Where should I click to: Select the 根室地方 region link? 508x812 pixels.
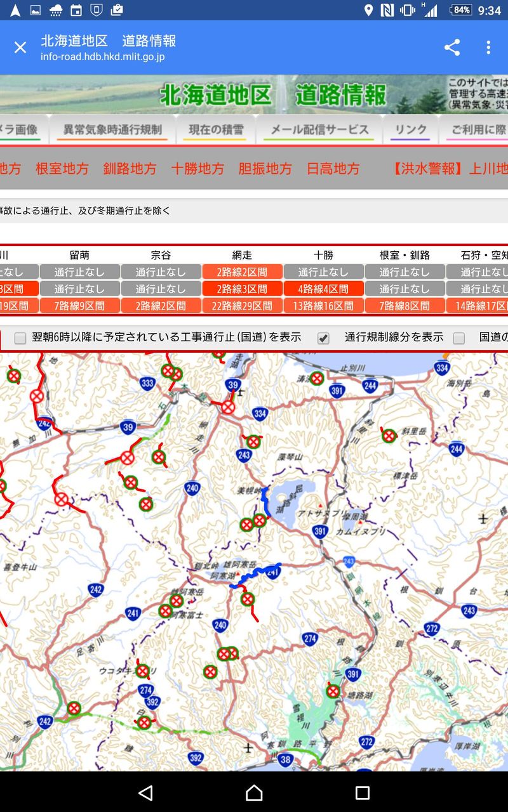point(62,169)
